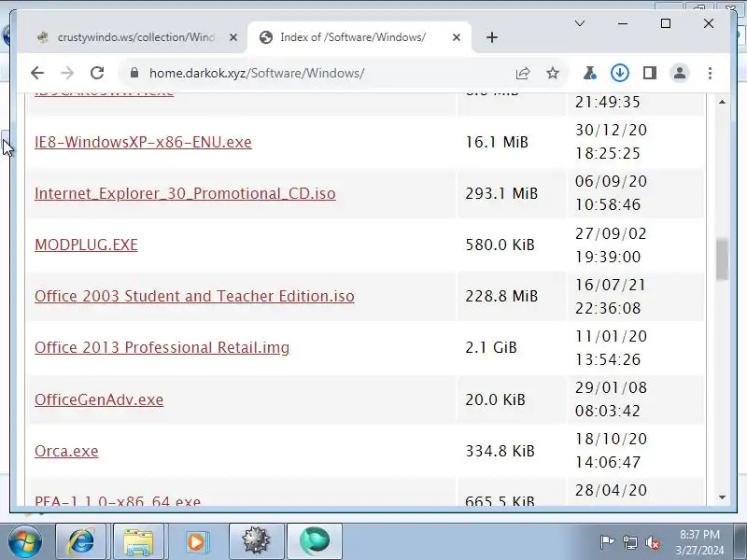Open the network status tray icon
The image size is (747, 560).
point(630,542)
